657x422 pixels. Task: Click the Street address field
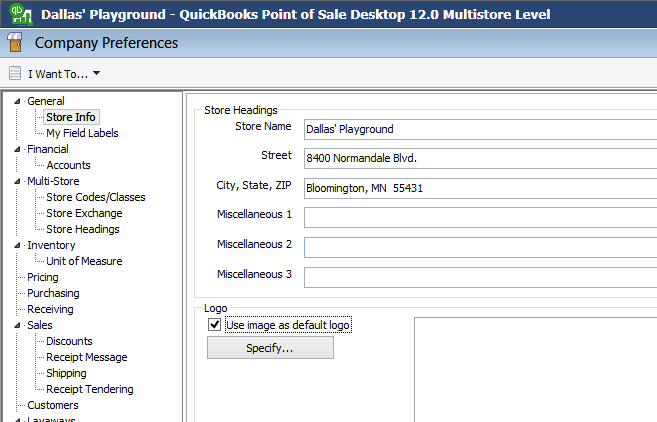(480, 158)
